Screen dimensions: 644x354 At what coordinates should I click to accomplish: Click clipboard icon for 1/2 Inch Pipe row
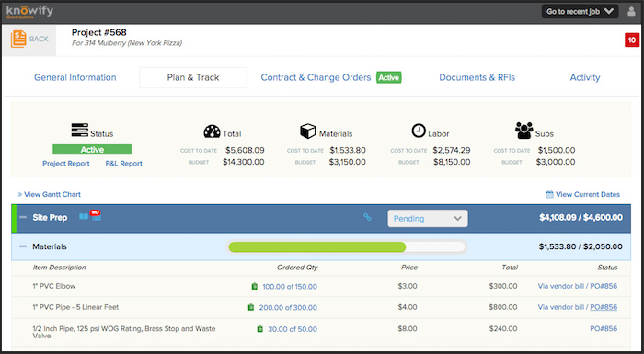259,329
